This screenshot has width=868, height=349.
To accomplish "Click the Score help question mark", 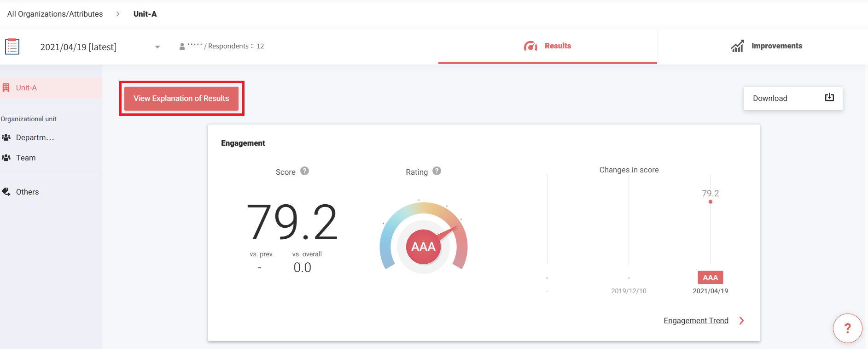I will [304, 171].
